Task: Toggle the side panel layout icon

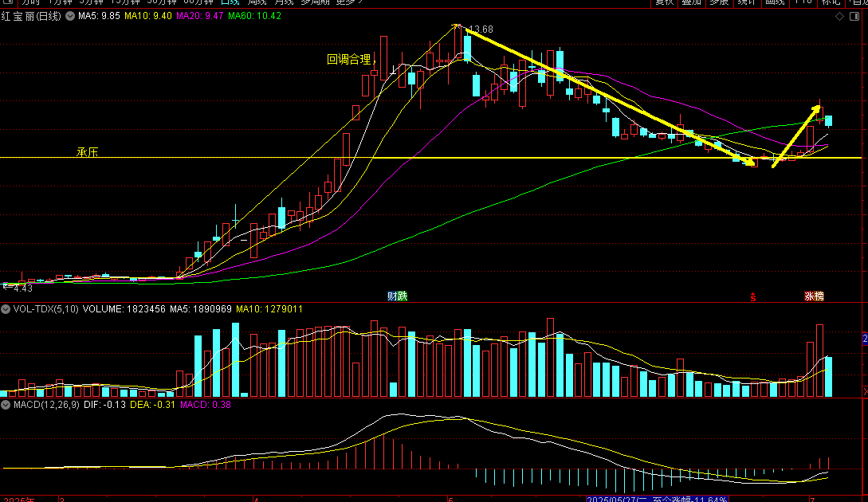Action: tap(854, 17)
